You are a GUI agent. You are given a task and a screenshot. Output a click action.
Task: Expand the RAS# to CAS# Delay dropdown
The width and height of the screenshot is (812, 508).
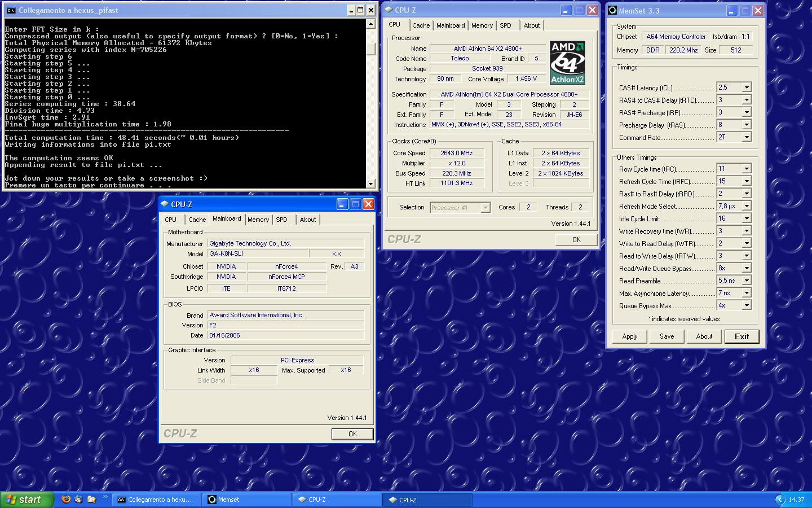[x=747, y=100]
